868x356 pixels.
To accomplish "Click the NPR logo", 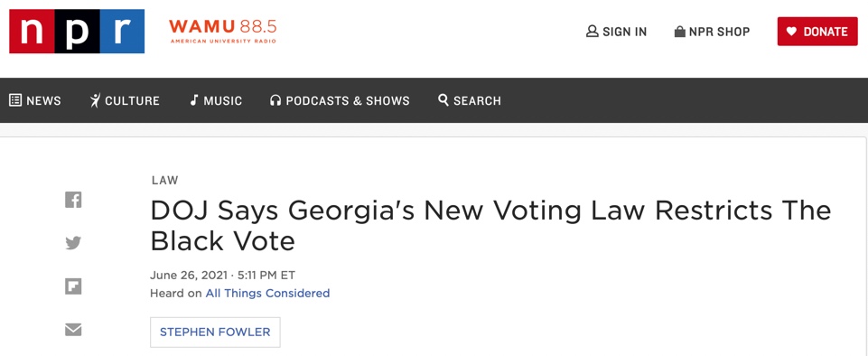I will point(77,32).
